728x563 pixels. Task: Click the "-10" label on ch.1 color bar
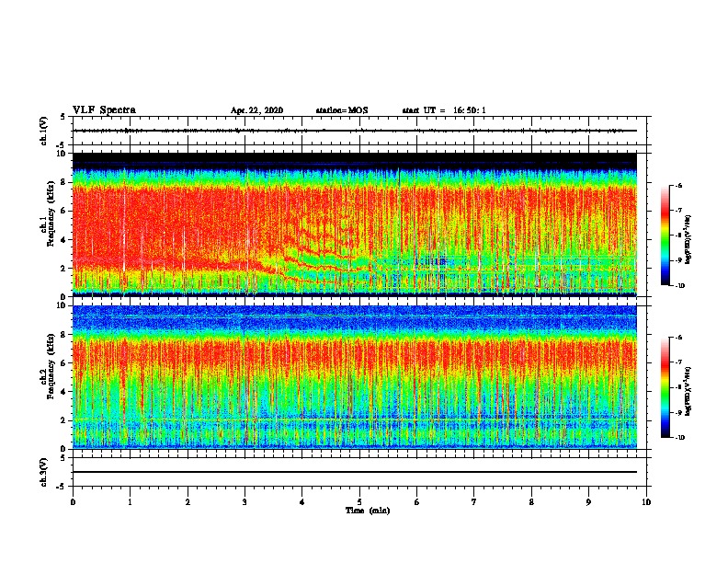point(679,285)
